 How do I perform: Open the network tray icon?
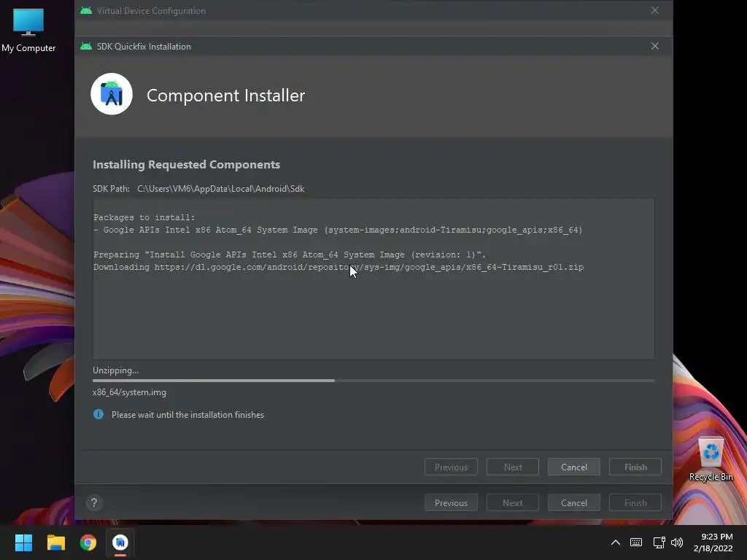pos(659,542)
